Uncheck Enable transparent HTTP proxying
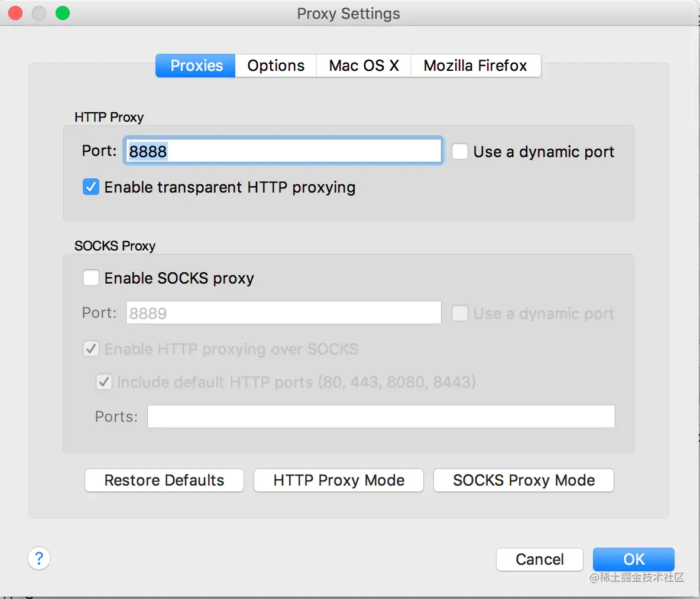Screen dimensions: 700x599 click(91, 187)
